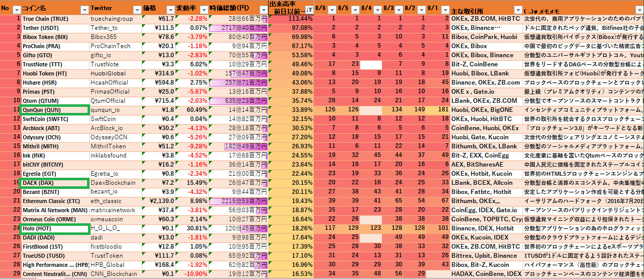Screen dimensions: 644x279
Task: Click the Tether_to Twitter handle cell
Action: pyautogui.click(x=114, y=28)
